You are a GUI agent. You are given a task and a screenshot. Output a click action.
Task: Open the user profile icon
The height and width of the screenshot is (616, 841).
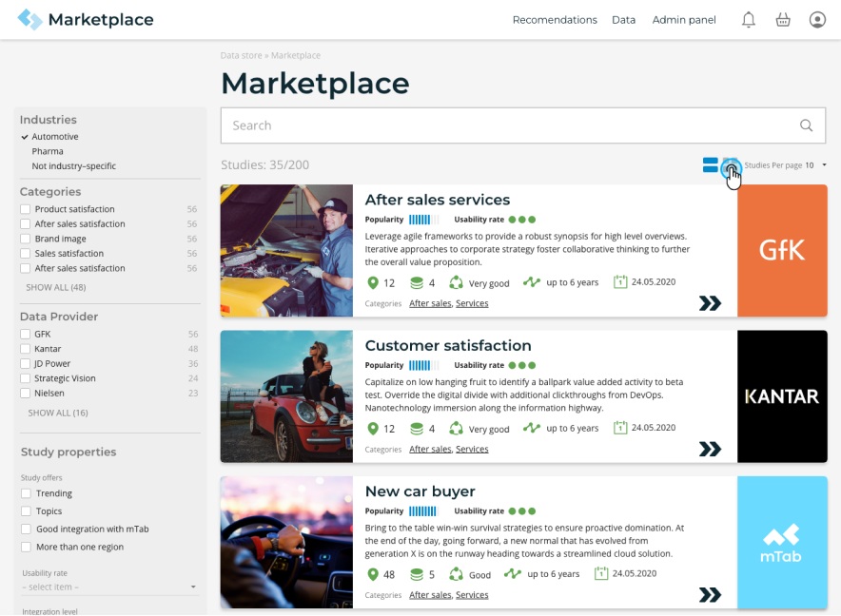click(817, 20)
